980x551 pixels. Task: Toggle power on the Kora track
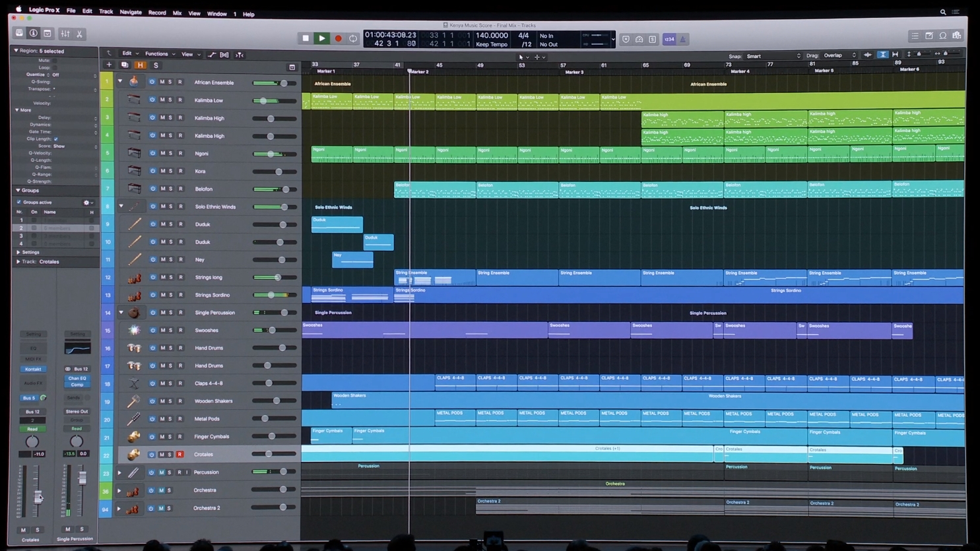152,171
